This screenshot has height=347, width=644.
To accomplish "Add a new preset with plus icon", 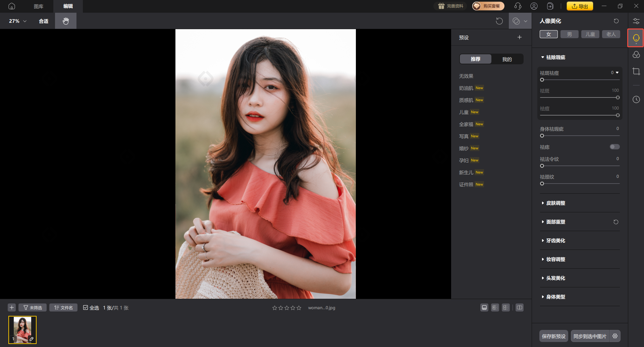I will point(519,38).
